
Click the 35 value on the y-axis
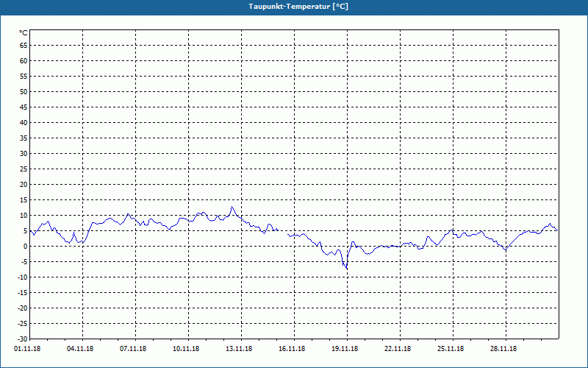[x=24, y=138]
